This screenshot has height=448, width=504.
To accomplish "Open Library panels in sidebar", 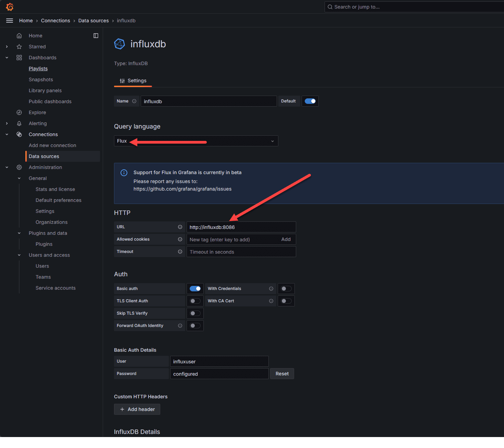I will click(45, 90).
